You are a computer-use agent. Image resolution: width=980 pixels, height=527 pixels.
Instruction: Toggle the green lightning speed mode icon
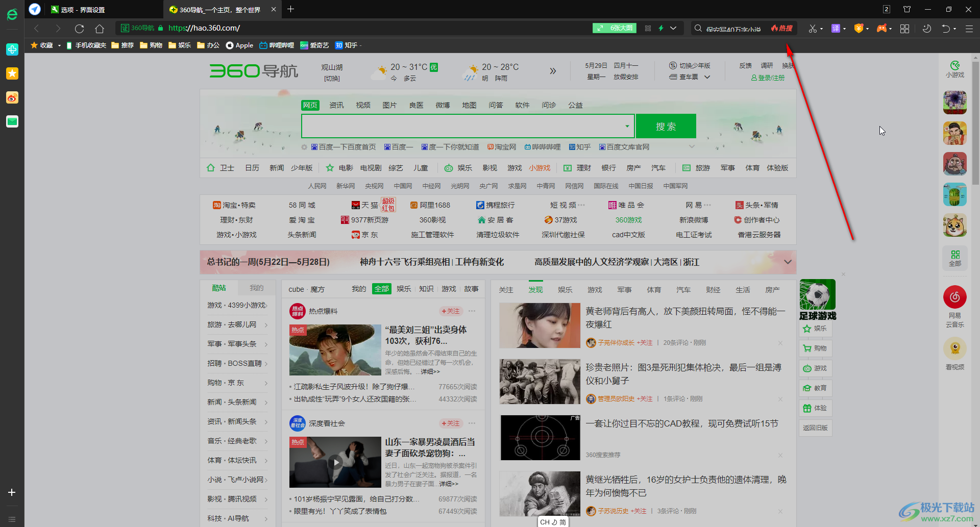tap(661, 29)
